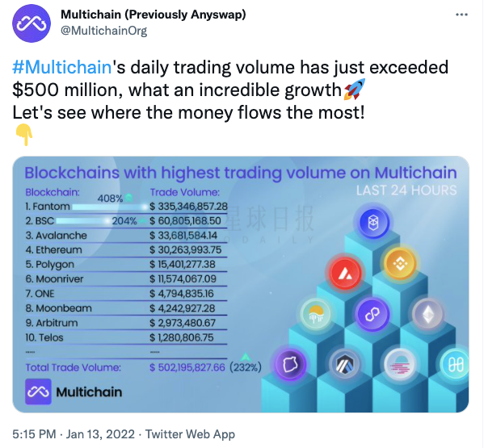484x448 pixels.
Task: Click the Fantom logo on the pyramid
Action: [373, 222]
